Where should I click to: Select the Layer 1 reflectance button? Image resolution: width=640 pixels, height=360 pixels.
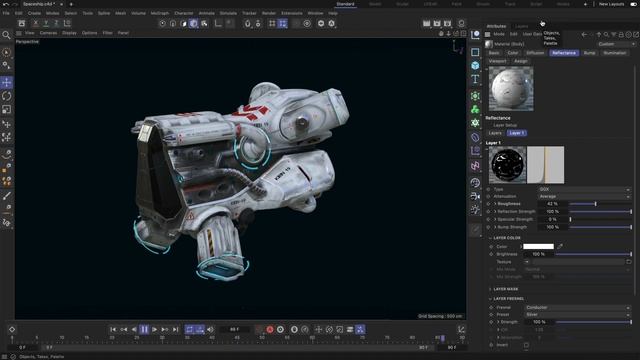pyautogui.click(x=517, y=133)
